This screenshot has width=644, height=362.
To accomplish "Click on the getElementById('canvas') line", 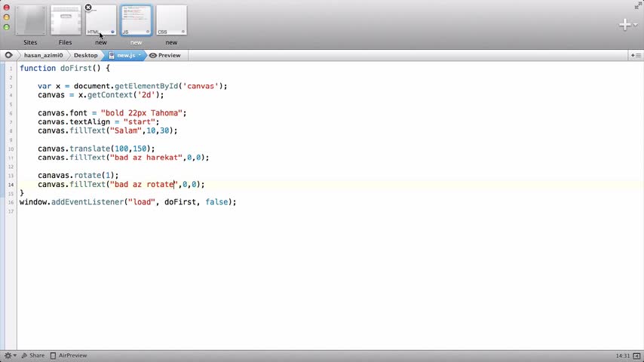I will 132,86.
